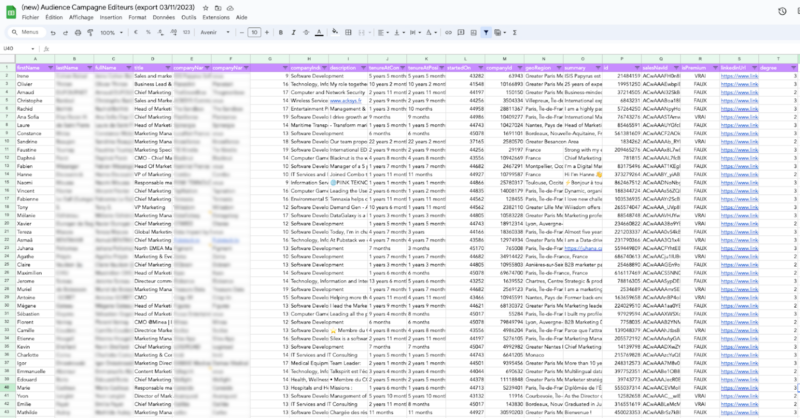This screenshot has width=800, height=418.
Task: Click the functions sigma icon
Action: pos(515,33)
